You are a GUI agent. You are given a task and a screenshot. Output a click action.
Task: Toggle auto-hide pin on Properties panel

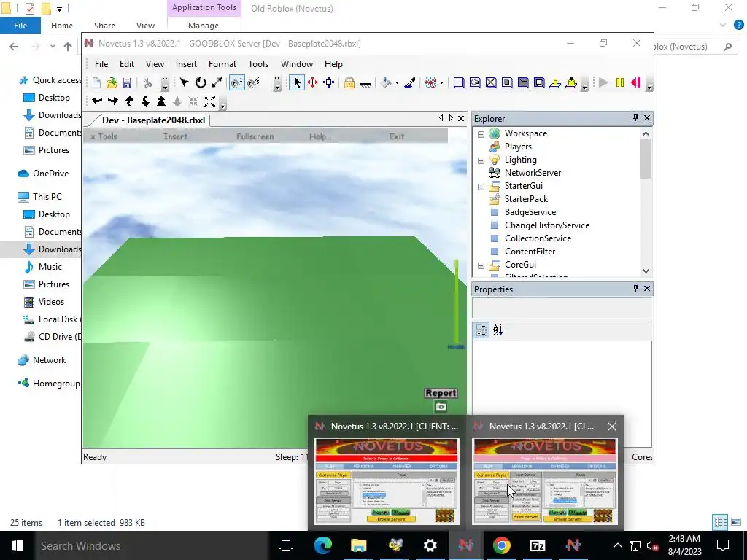point(635,288)
